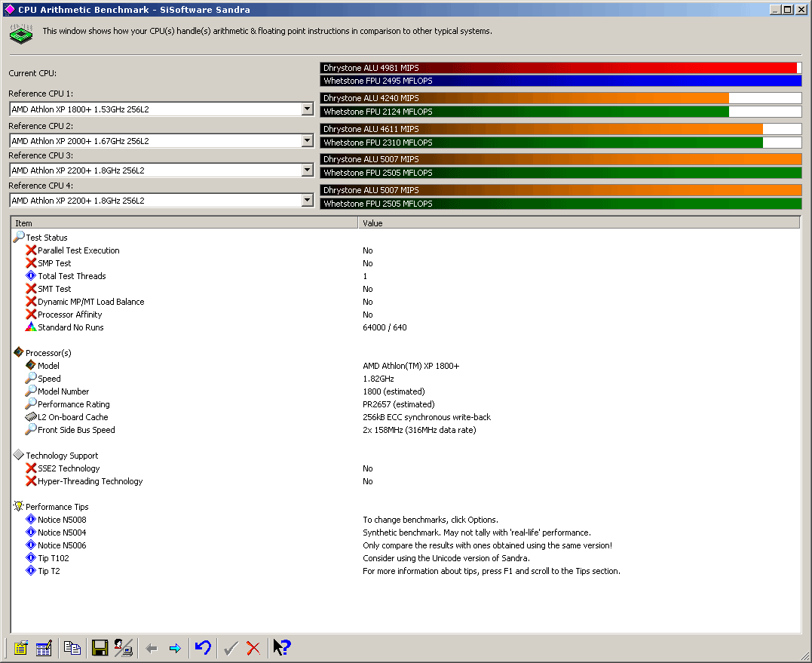Image resolution: width=812 pixels, height=663 pixels.
Task: Click the value 'PR2657 (estimated)'
Action: click(398, 404)
